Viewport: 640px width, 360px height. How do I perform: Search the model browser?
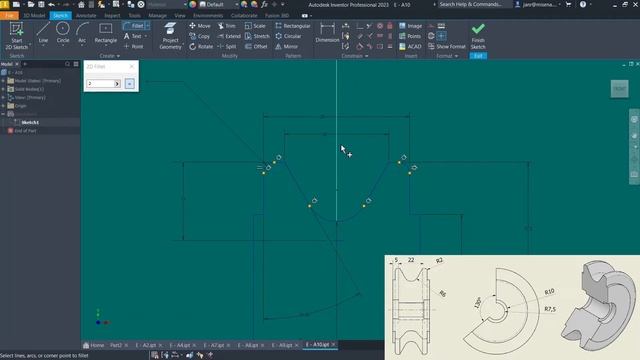click(x=67, y=64)
